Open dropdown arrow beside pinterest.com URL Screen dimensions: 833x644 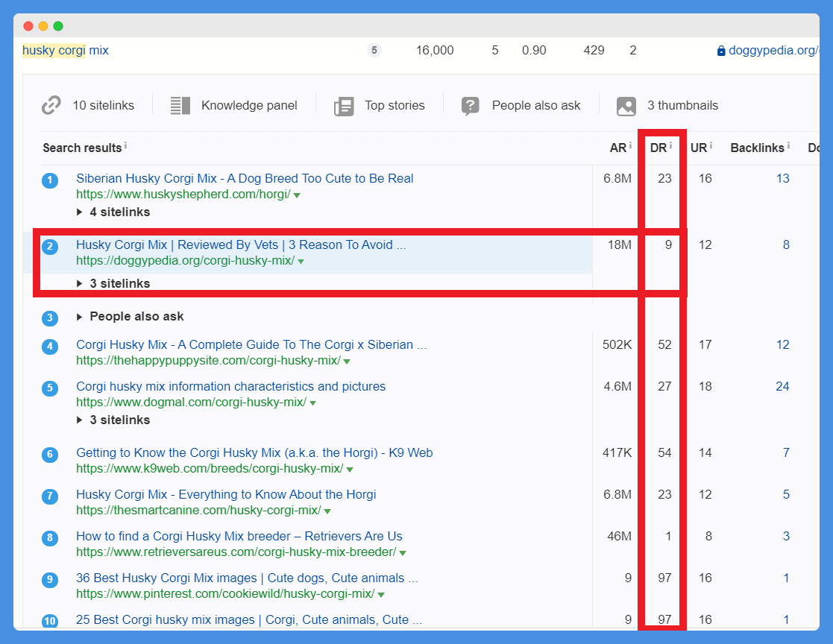tap(381, 595)
